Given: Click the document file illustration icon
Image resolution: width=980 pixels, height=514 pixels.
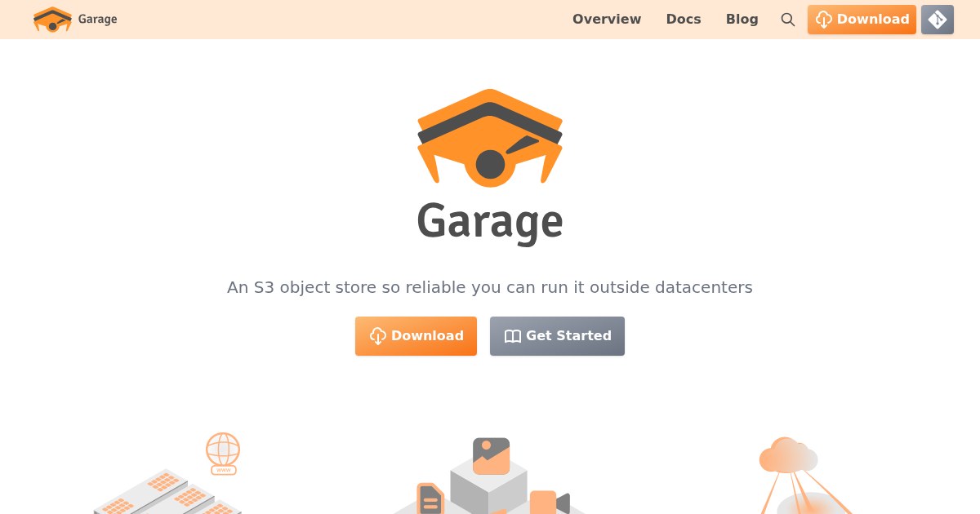Looking at the screenshot, I should [x=430, y=498].
